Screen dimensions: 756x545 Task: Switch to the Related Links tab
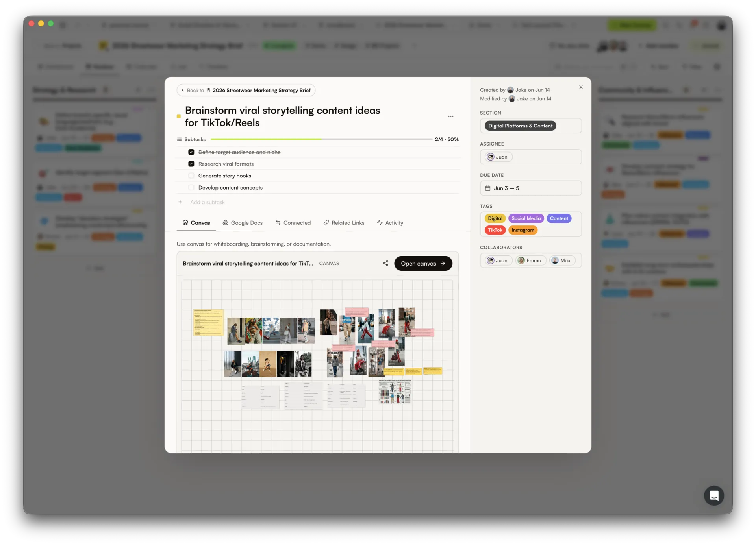point(344,223)
